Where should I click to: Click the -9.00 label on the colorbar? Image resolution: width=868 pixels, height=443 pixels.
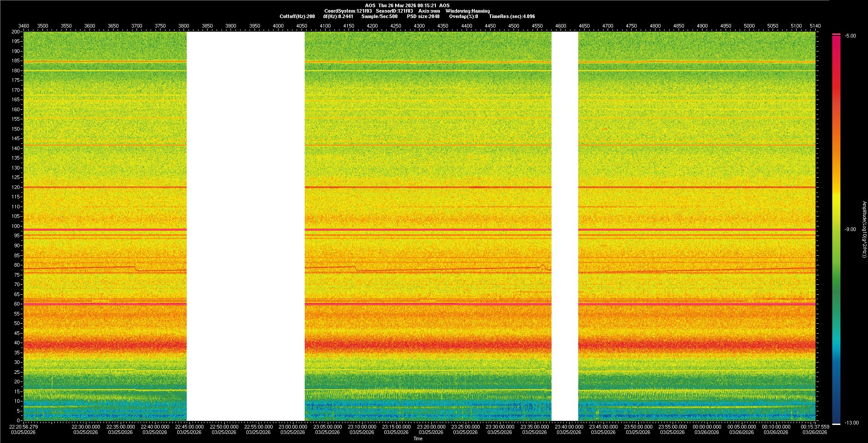(x=850, y=229)
